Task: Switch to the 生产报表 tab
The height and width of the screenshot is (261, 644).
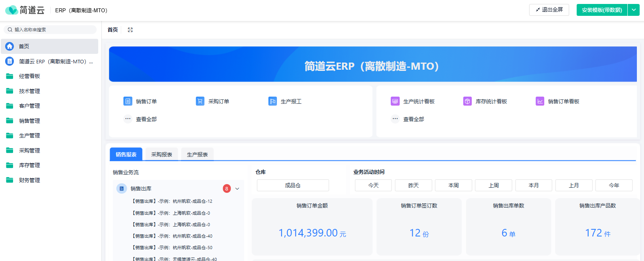Action: click(x=197, y=154)
